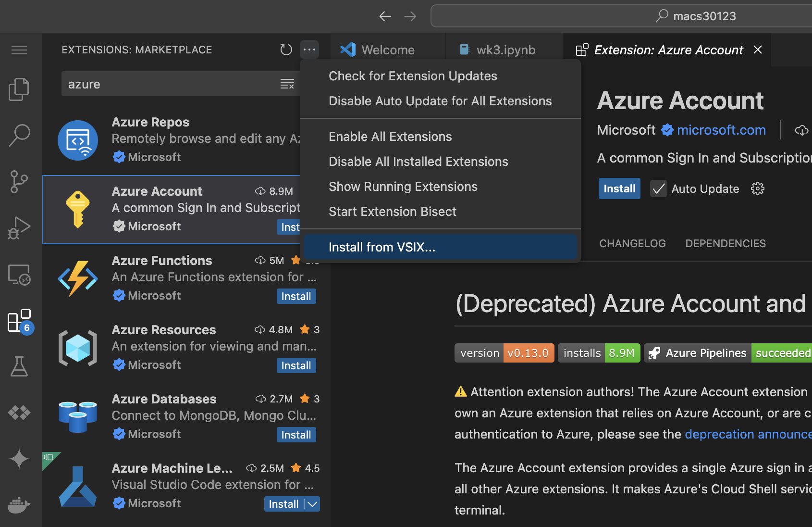812x527 pixels.
Task: Go back with the left arrow
Action: pos(385,16)
